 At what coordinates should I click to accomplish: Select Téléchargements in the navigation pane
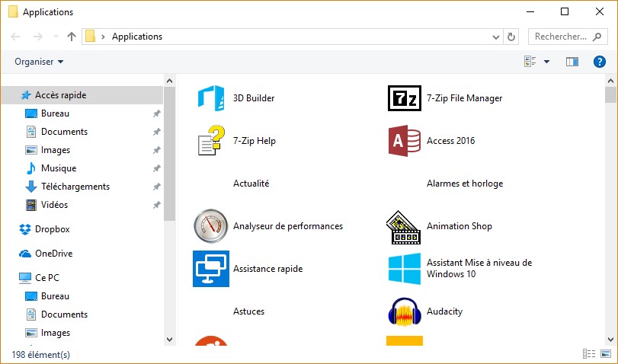pos(75,187)
